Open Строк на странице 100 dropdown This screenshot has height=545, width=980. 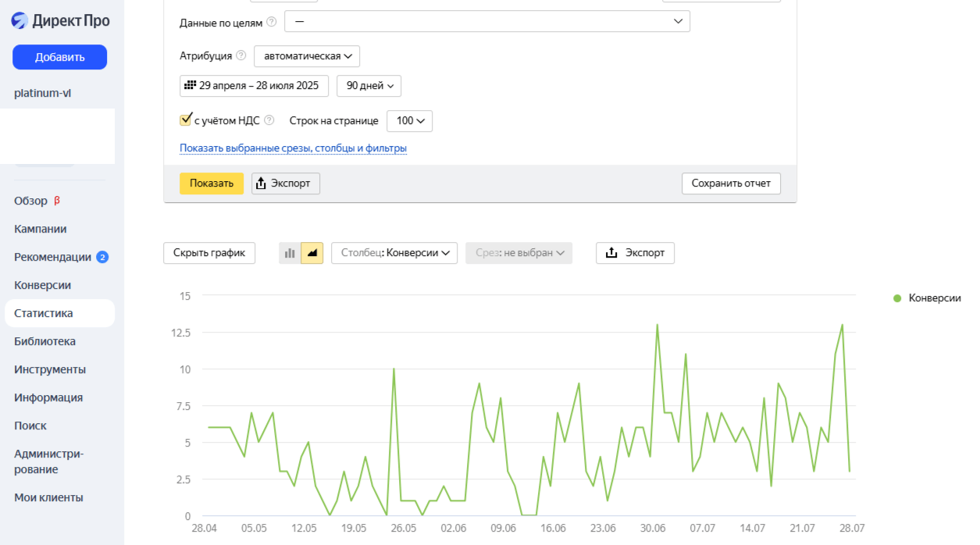(x=409, y=121)
